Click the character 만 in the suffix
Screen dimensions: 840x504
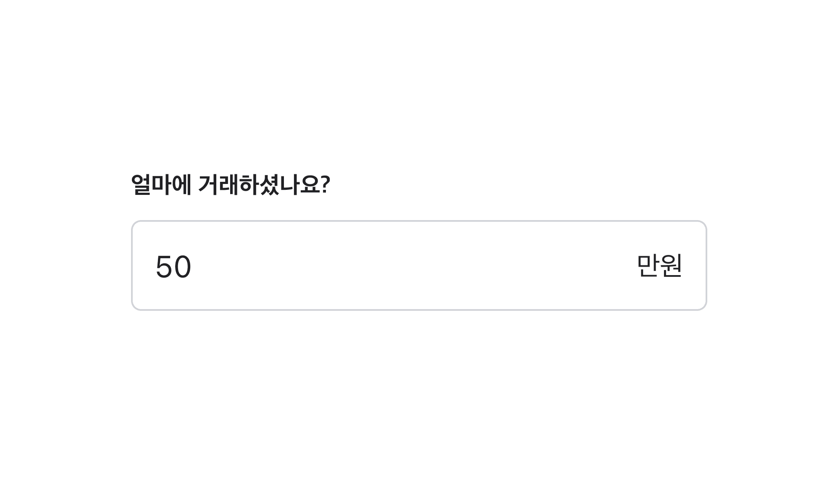(648, 265)
